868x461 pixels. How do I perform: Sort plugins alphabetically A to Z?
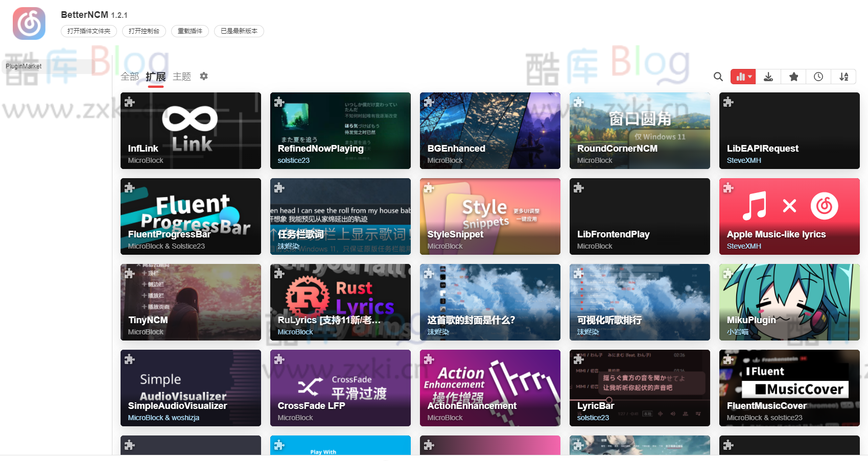(x=843, y=77)
